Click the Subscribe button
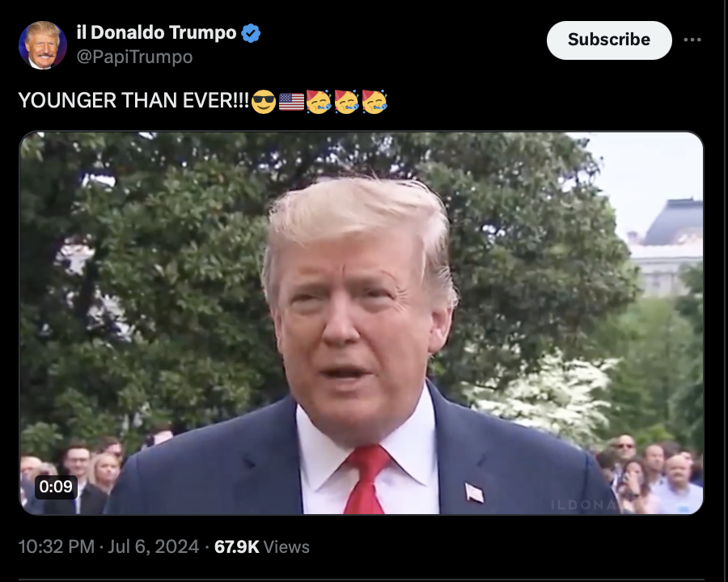This screenshot has width=728, height=582. pyautogui.click(x=609, y=40)
